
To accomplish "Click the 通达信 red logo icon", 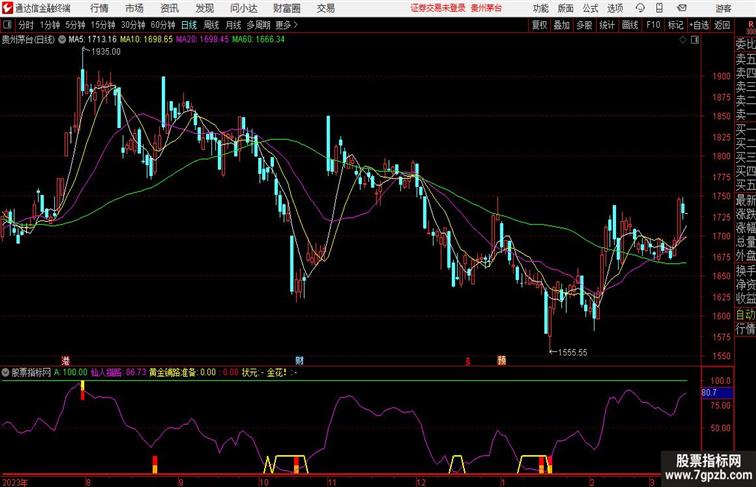I will (x=7, y=8).
